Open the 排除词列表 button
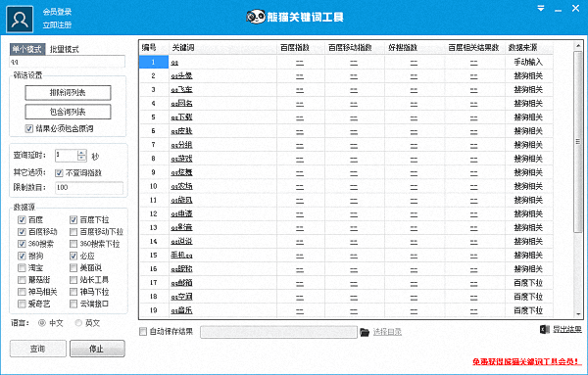Viewport: 588px width, 375px height. point(68,93)
